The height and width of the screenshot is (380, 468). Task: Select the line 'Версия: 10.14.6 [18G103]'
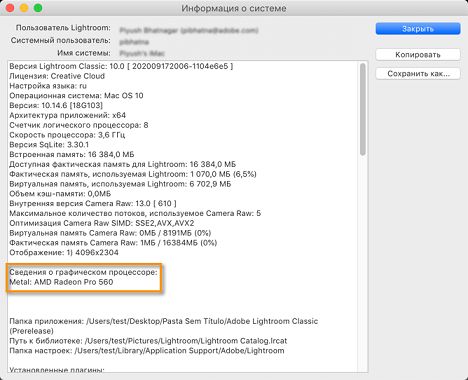[x=56, y=105]
